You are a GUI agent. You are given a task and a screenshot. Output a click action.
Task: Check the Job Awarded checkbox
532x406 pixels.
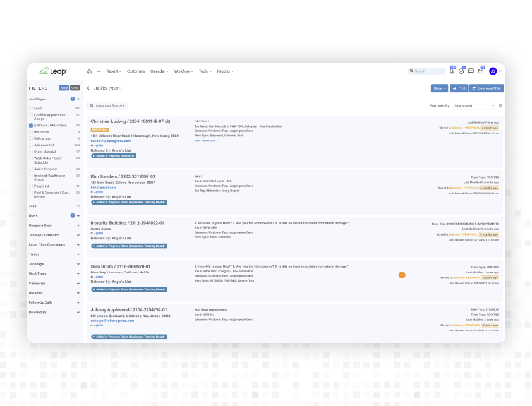coord(31,145)
